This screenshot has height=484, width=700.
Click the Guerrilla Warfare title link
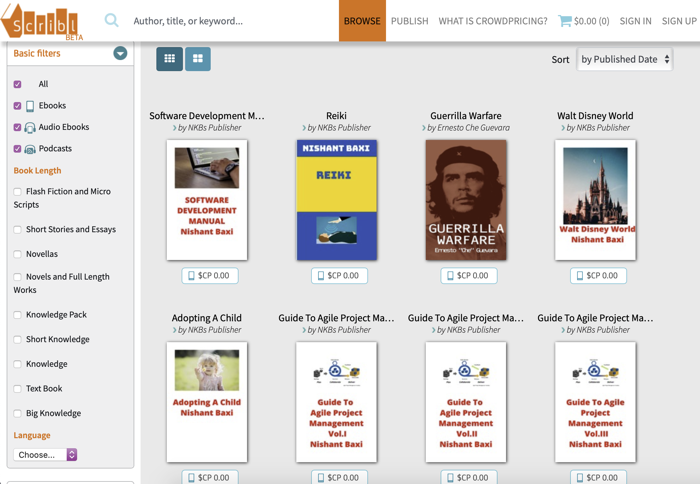click(466, 116)
